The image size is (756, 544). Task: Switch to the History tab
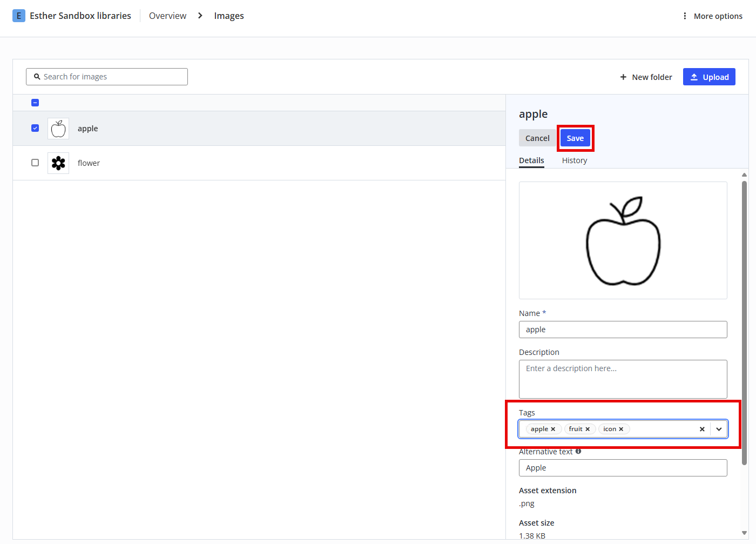(x=574, y=160)
